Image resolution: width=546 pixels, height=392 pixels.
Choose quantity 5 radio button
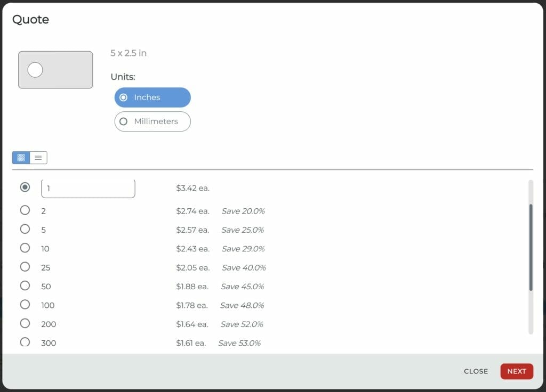click(x=25, y=230)
